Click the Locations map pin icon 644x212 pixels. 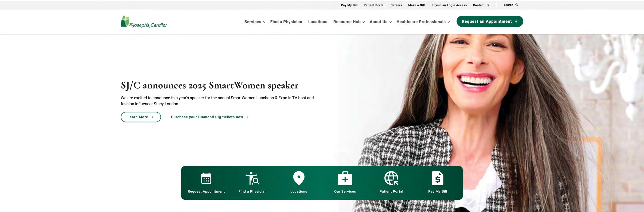(x=299, y=178)
